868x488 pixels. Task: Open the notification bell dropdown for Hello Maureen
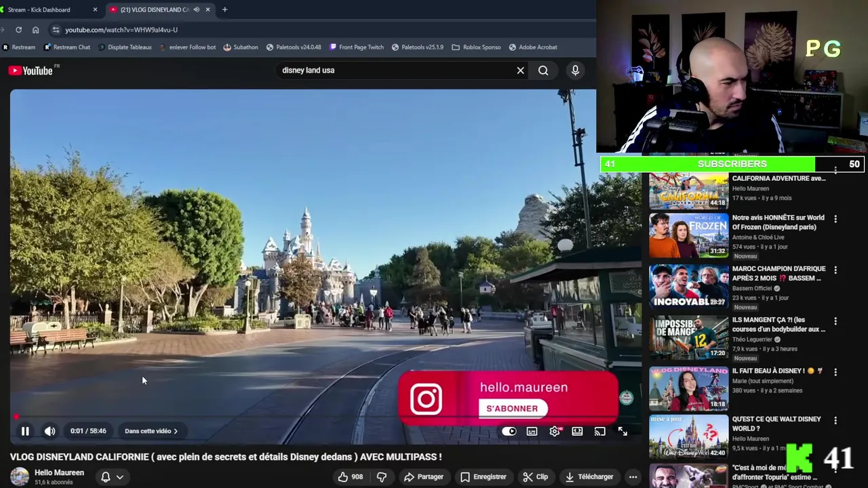[x=113, y=477]
